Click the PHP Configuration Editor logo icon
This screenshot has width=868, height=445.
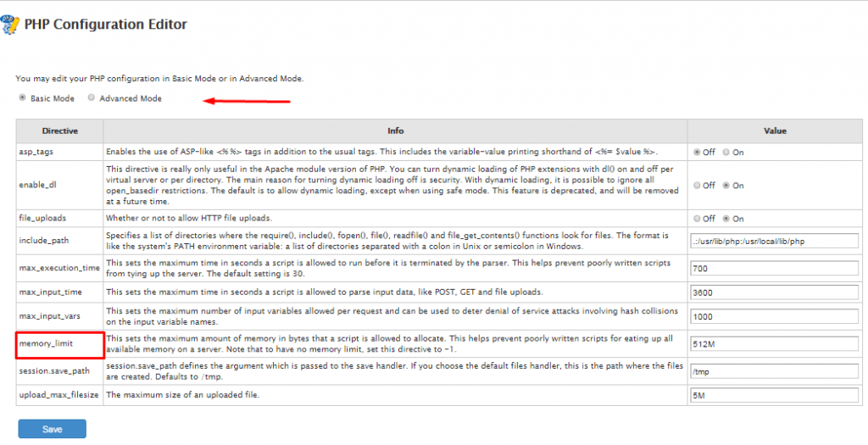[9, 25]
